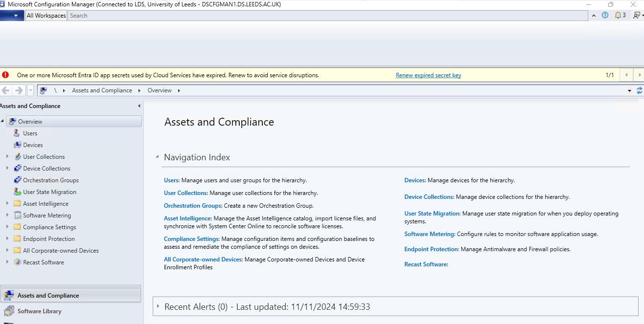
Task: Open the blue application menu dropdown
Action: click(x=16, y=16)
